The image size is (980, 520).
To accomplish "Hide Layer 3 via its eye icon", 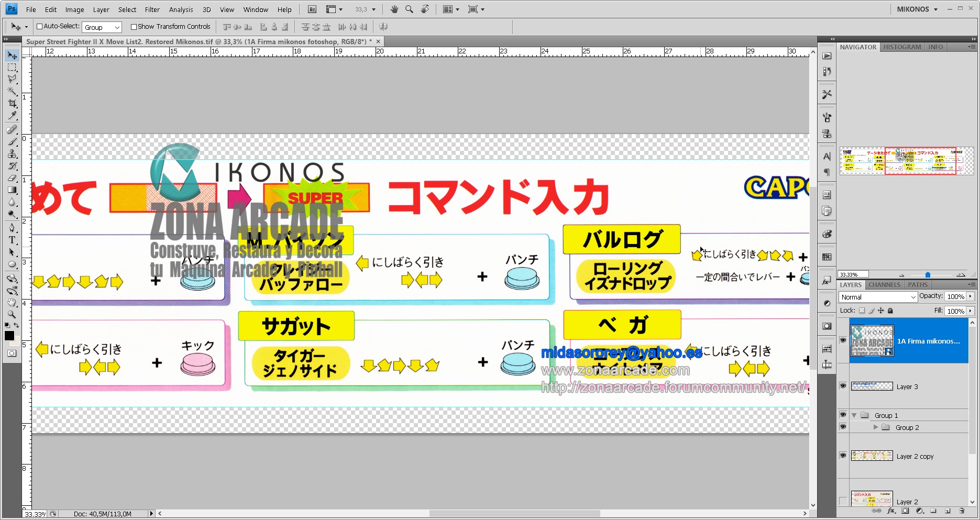I will pyautogui.click(x=843, y=386).
